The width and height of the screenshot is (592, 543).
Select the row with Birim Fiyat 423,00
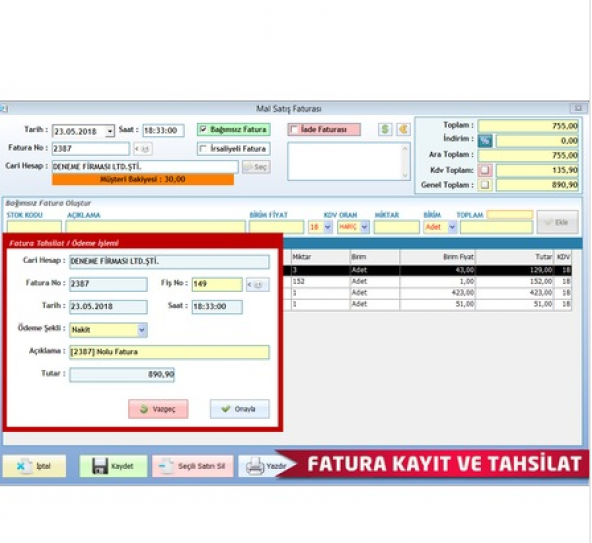pyautogui.click(x=427, y=293)
